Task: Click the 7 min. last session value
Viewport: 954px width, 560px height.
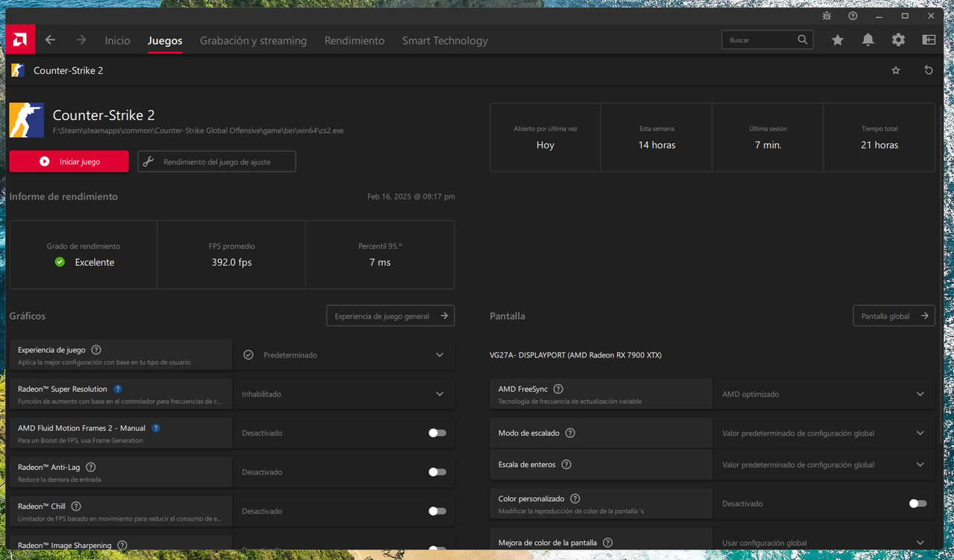Action: (768, 145)
